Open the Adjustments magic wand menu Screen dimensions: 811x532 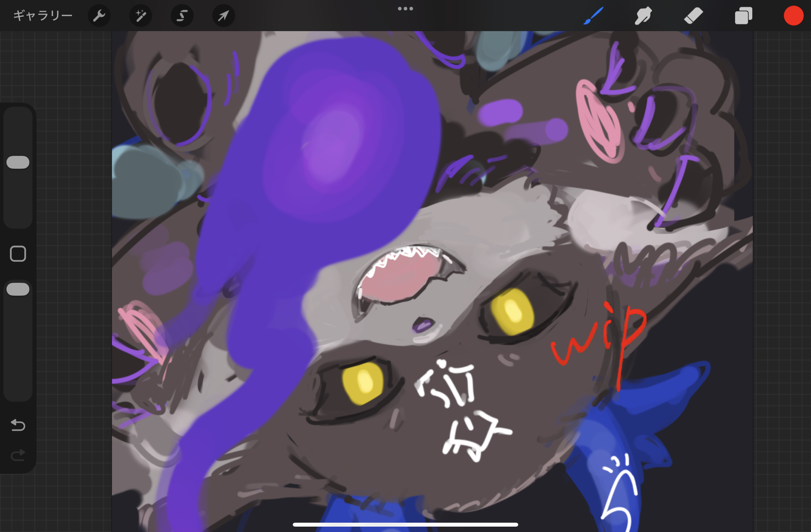(141, 16)
